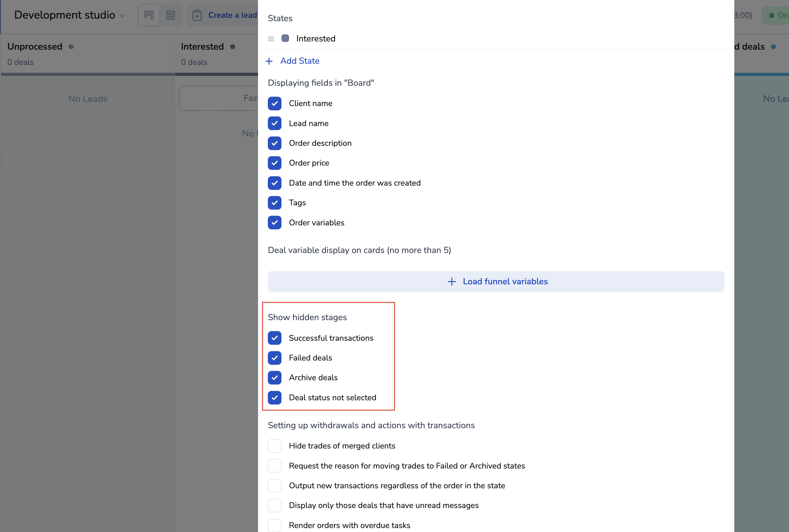Click drag handle beside Interested state
The image size is (789, 532).
(x=271, y=39)
